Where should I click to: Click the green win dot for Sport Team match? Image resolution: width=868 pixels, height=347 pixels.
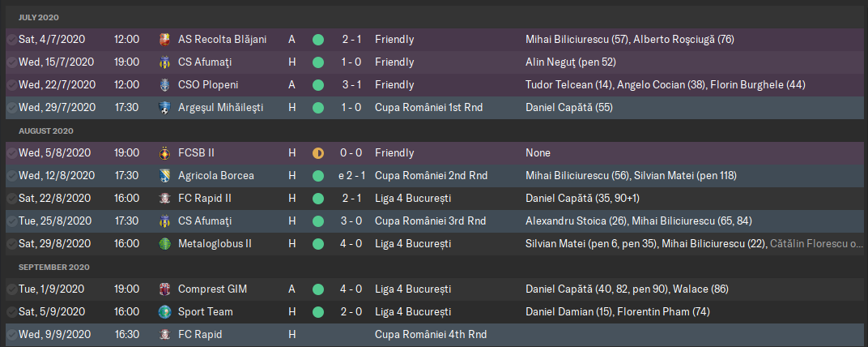coord(317,312)
